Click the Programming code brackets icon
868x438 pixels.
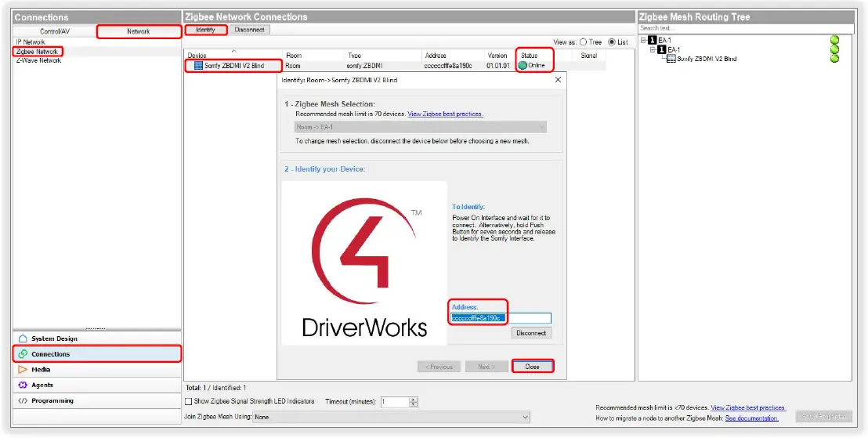23,400
